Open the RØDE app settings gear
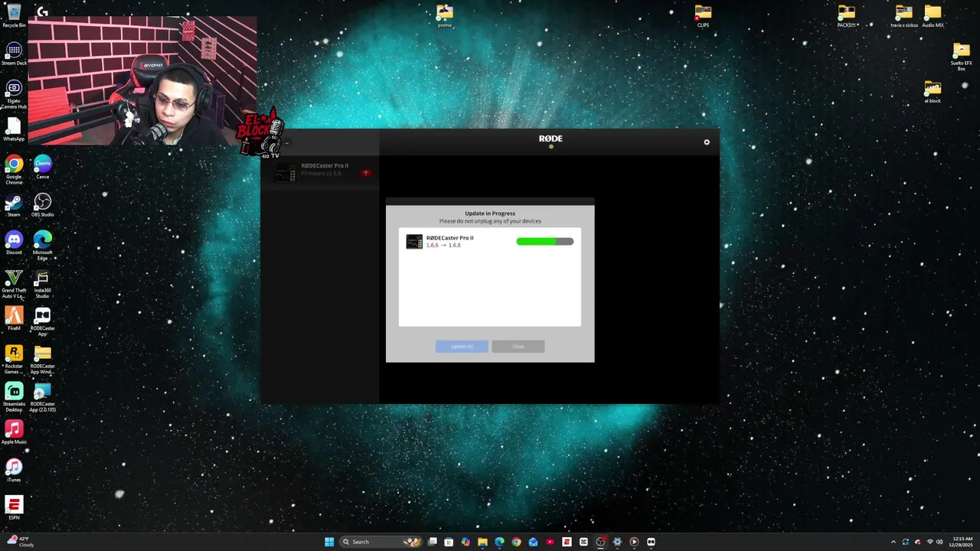Viewport: 980px width, 551px height. [707, 142]
